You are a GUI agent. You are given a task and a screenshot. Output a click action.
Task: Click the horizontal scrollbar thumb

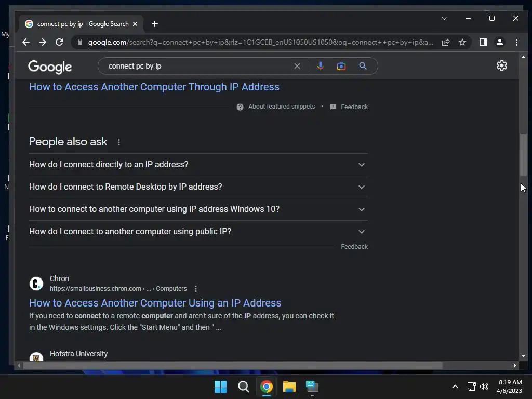click(x=233, y=365)
